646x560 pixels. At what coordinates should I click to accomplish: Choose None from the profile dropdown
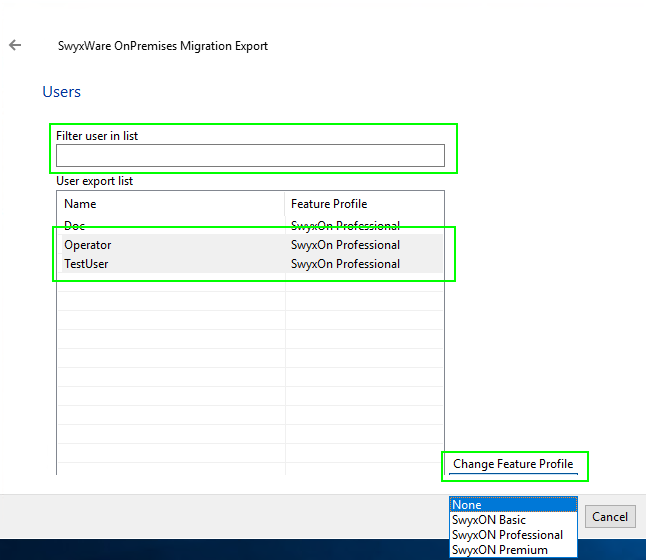(513, 505)
